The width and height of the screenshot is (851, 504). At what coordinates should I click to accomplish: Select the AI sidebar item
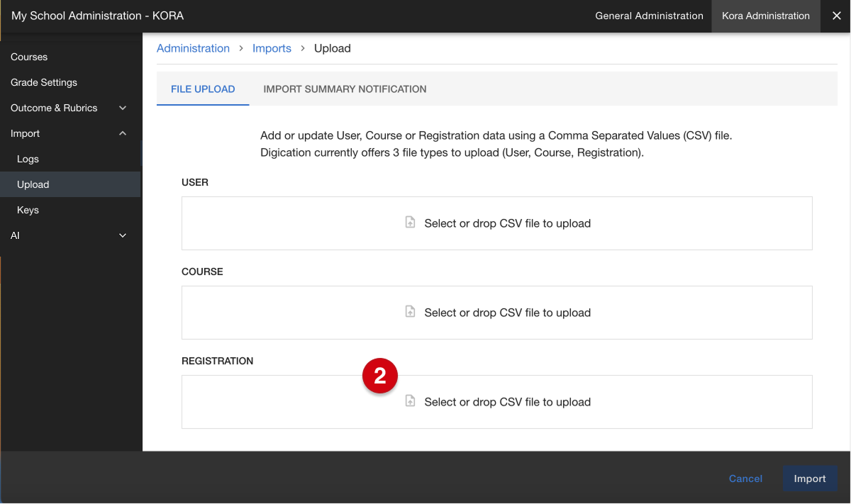click(x=70, y=235)
